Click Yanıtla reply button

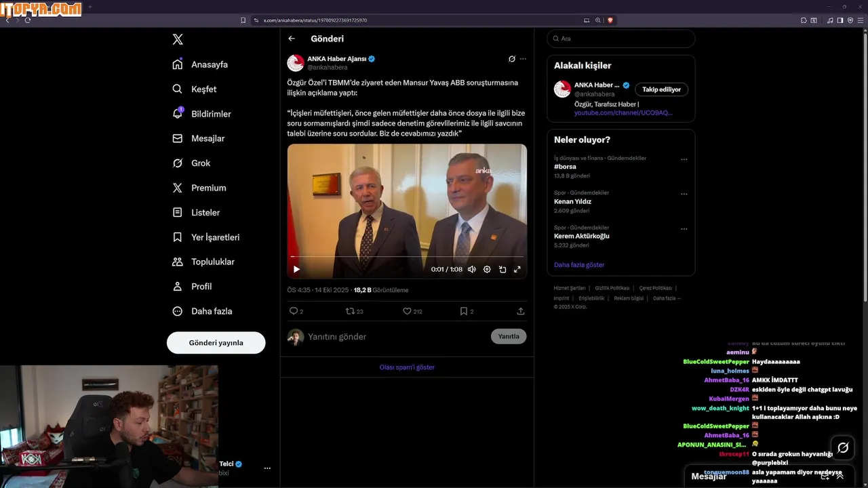click(x=509, y=337)
